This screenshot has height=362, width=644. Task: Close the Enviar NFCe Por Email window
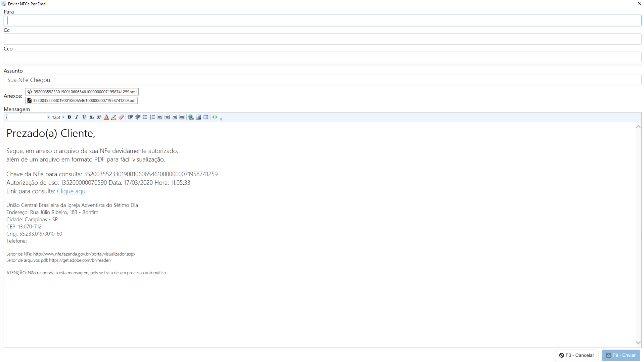[x=639, y=3]
